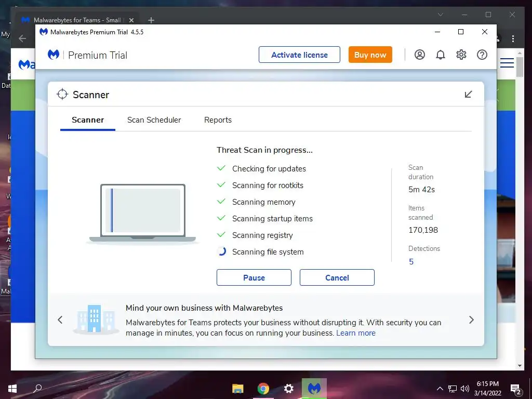This screenshot has height=399, width=532.
Task: Switch to the Scanner tab
Action: [x=88, y=120]
